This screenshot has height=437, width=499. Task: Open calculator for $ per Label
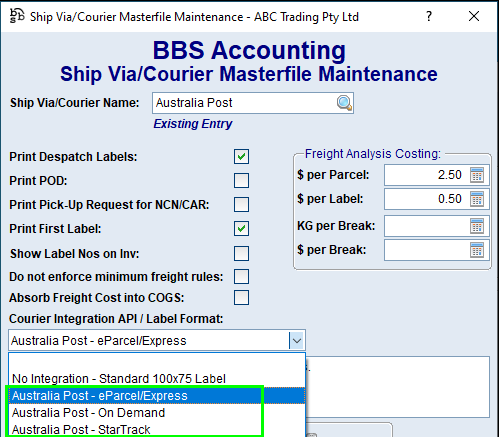click(x=477, y=199)
